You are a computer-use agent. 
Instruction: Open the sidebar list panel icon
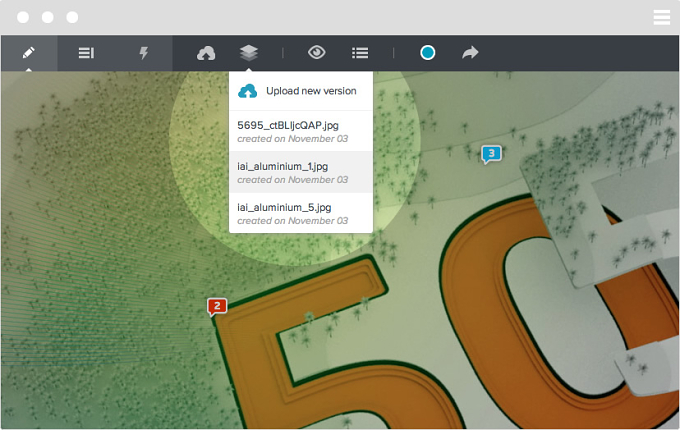[x=86, y=53]
